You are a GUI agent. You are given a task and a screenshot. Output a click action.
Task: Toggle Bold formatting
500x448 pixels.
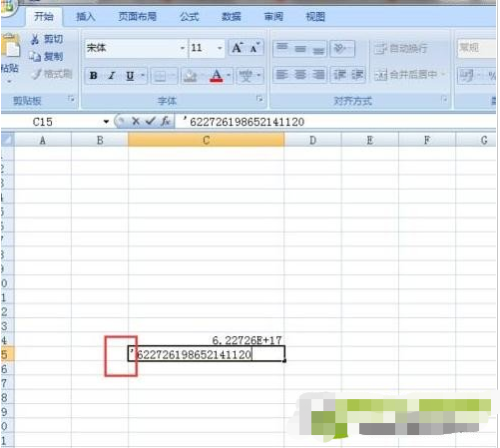pyautogui.click(x=94, y=76)
